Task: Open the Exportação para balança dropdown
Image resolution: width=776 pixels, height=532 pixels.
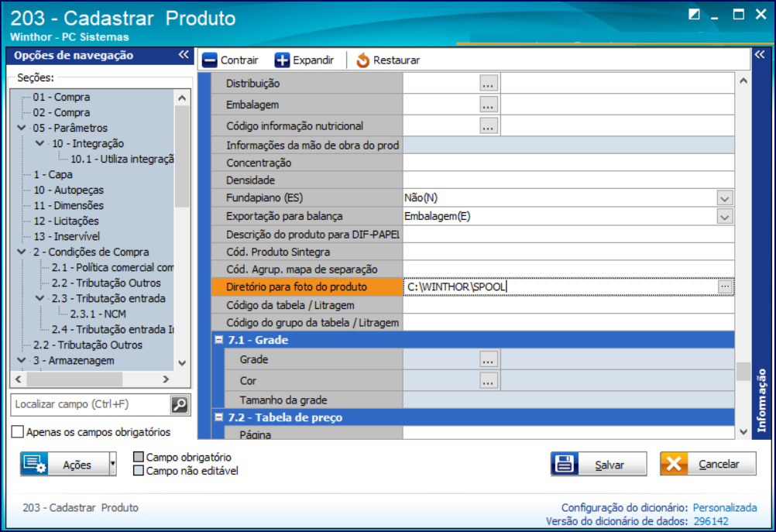Action: click(x=725, y=217)
